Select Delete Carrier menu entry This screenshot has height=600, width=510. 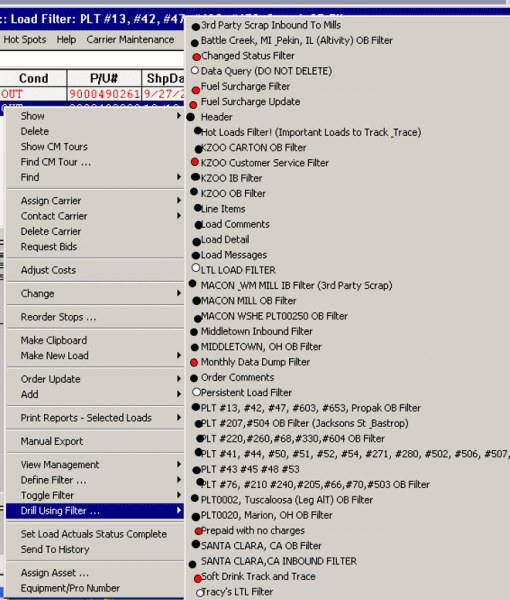tap(51, 232)
